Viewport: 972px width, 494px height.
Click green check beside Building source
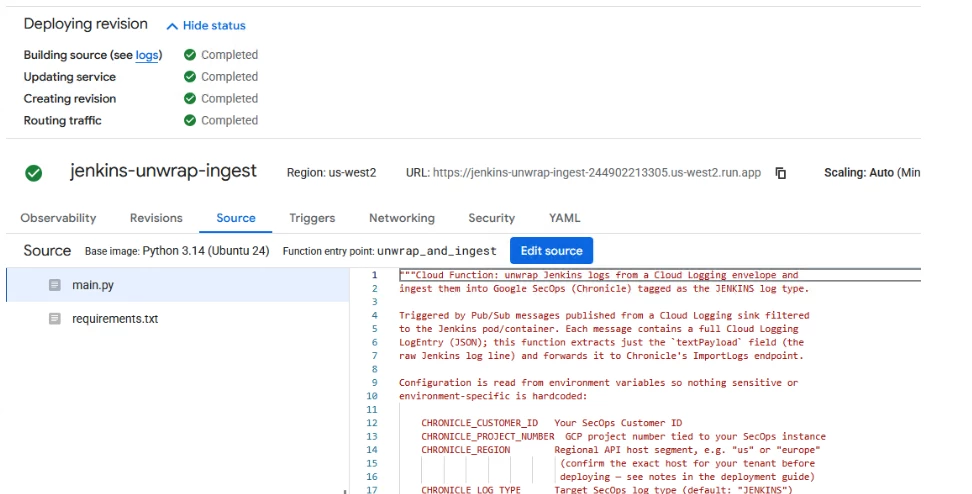click(x=190, y=55)
